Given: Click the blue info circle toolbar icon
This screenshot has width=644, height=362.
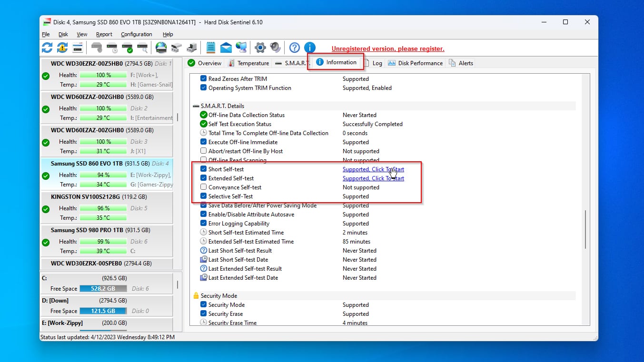Looking at the screenshot, I should tap(310, 47).
